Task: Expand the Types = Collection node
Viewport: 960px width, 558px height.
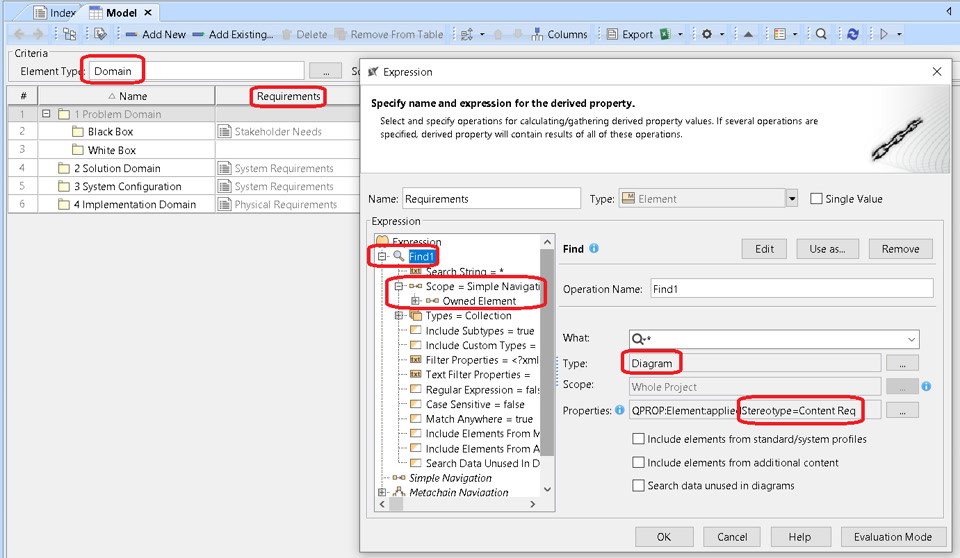Action: (x=399, y=315)
